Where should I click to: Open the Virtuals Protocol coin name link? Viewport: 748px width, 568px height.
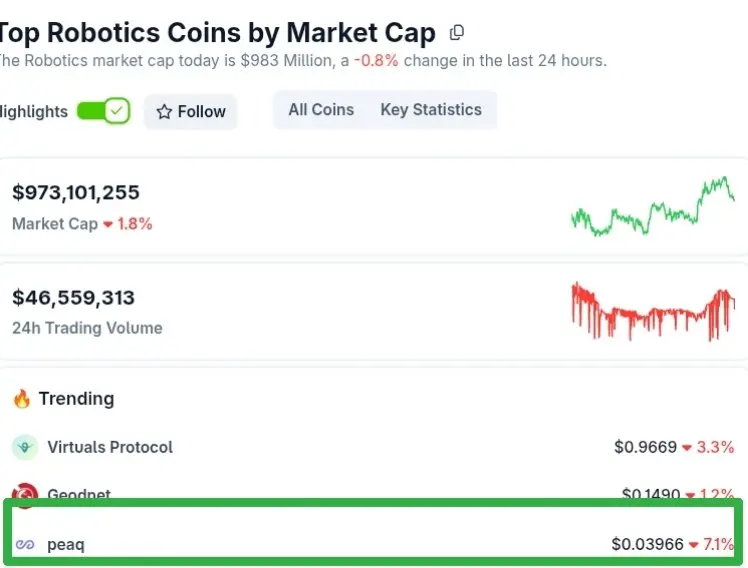110,447
